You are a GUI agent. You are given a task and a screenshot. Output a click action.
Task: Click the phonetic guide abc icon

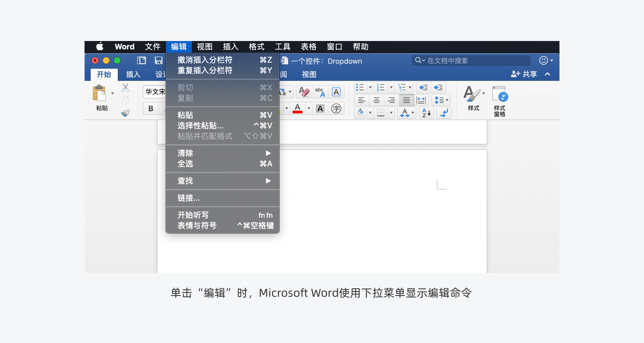click(x=320, y=92)
